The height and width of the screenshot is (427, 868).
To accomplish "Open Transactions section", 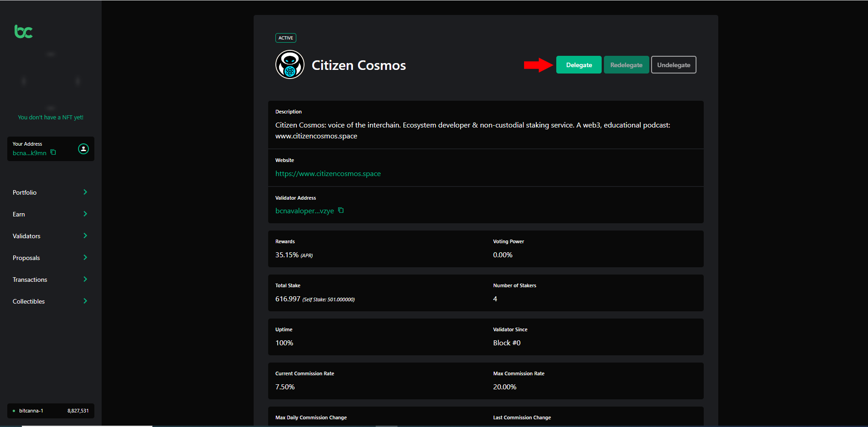I will [30, 280].
